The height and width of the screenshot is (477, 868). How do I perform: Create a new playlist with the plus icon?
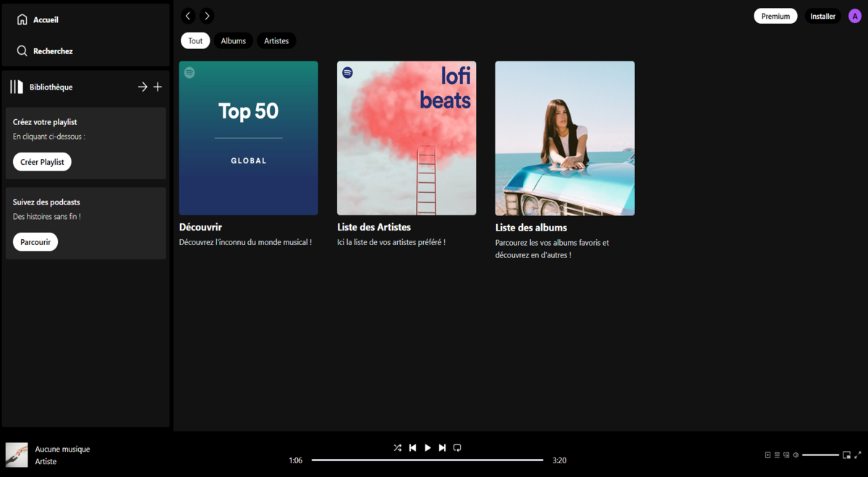click(x=158, y=87)
